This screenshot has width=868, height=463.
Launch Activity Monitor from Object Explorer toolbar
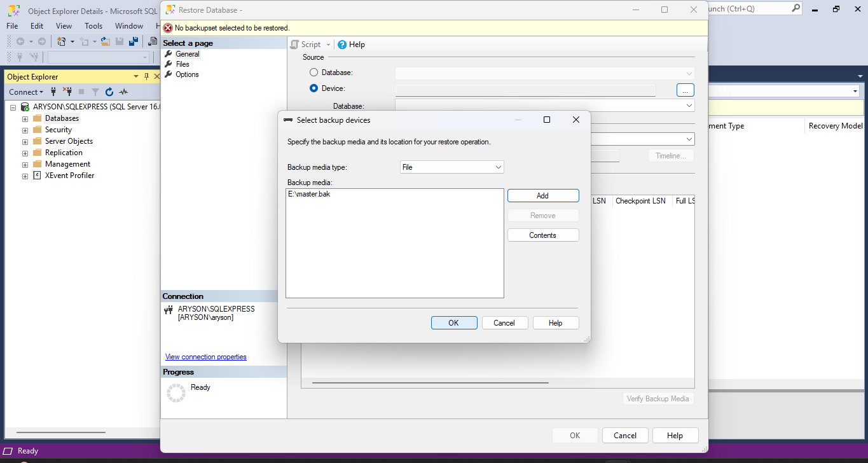tap(123, 92)
